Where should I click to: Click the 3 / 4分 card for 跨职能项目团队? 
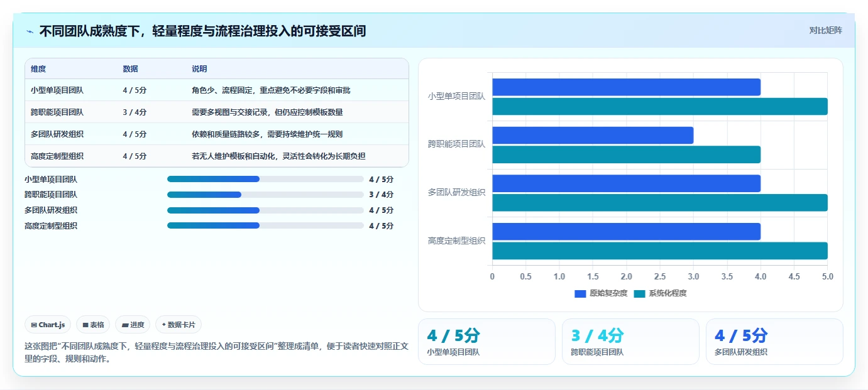coord(630,342)
